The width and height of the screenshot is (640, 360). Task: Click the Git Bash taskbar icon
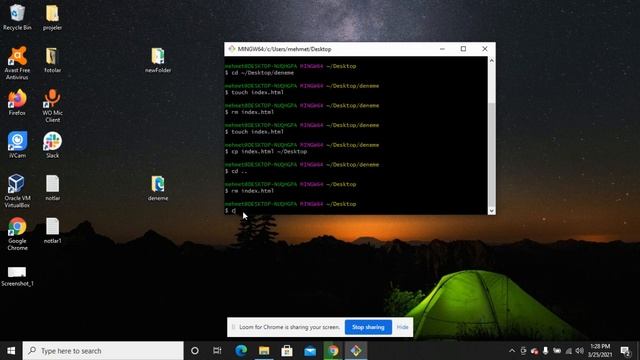[356, 351]
